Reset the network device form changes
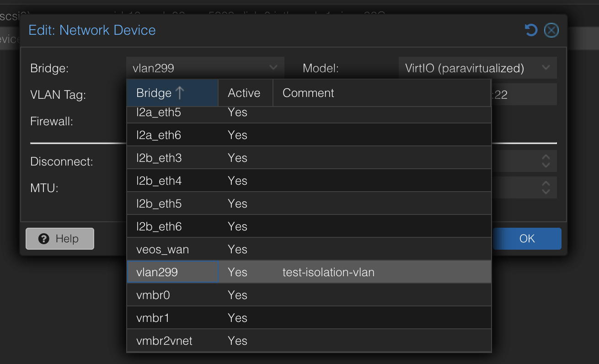The height and width of the screenshot is (364, 599). tap(530, 30)
